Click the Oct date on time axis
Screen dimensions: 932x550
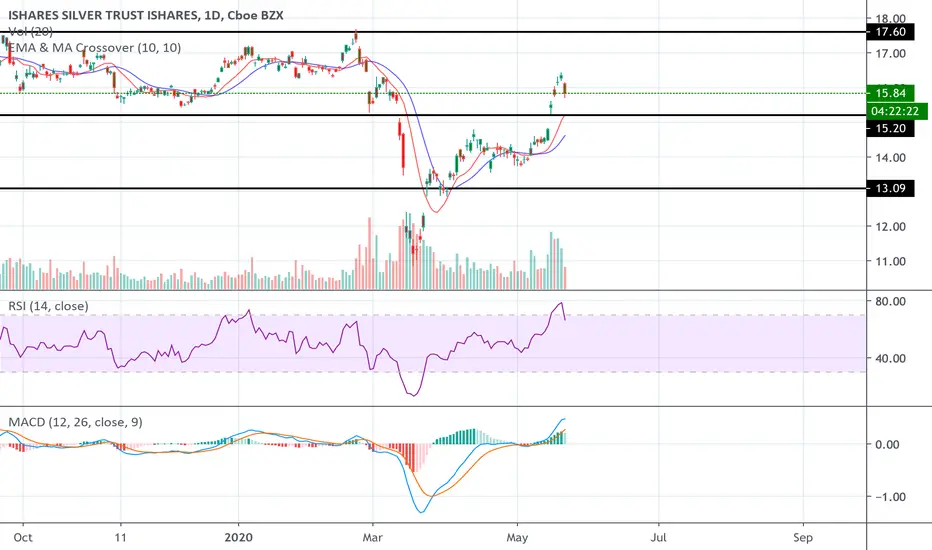pos(23,538)
